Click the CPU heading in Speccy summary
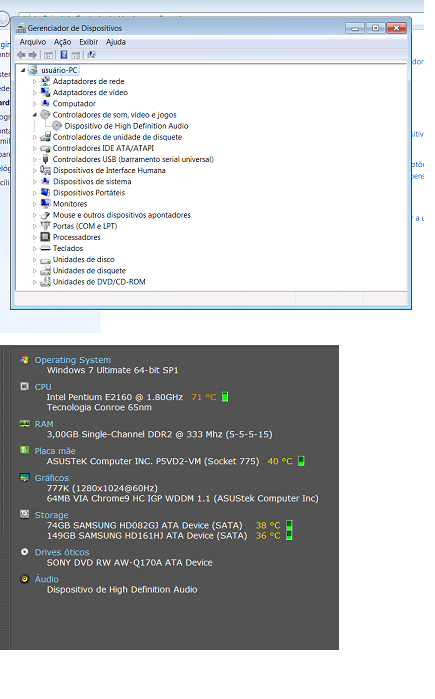Screen dimensions: 435x699 [x=43, y=387]
